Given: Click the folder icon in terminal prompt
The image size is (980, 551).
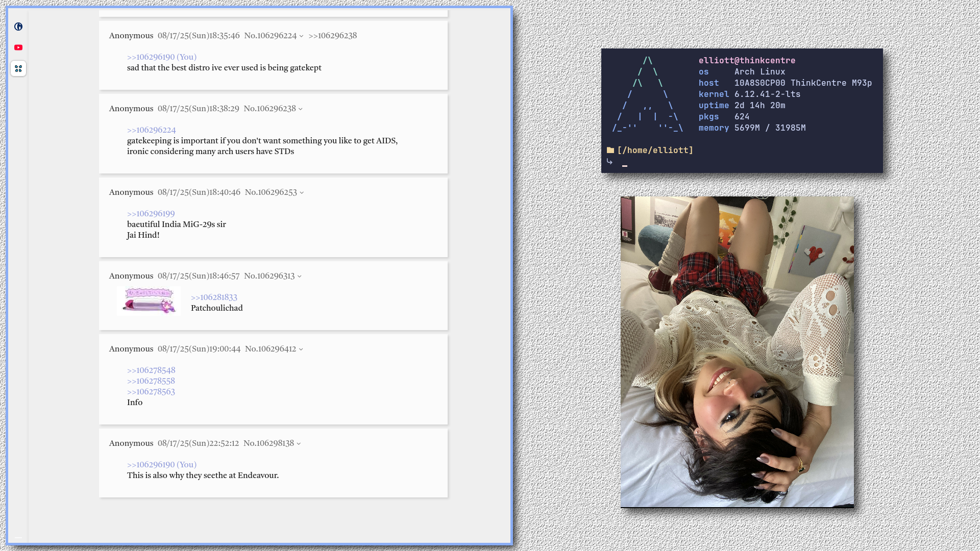Looking at the screenshot, I should tap(610, 150).
